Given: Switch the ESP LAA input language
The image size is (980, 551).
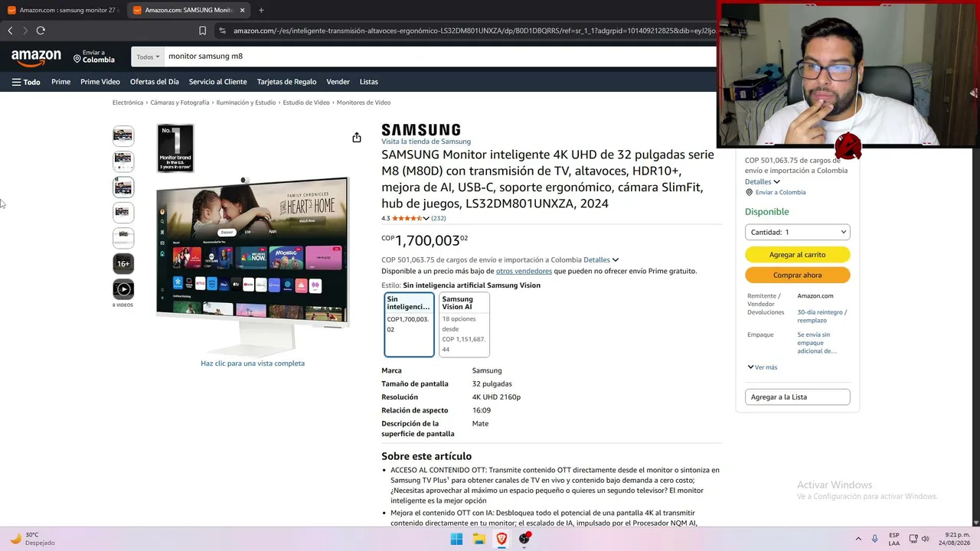Looking at the screenshot, I should [894, 539].
